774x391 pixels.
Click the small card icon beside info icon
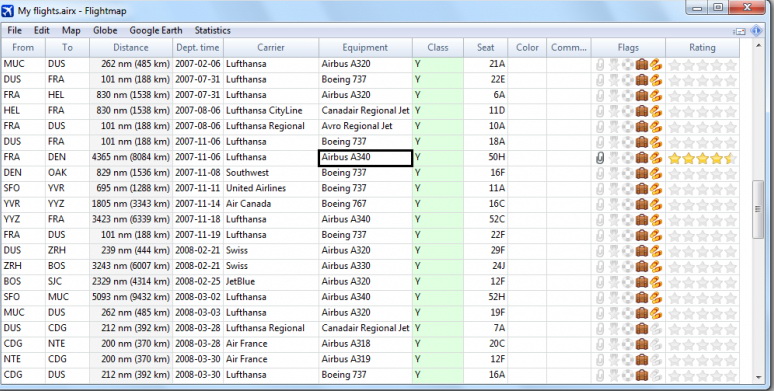(740, 32)
